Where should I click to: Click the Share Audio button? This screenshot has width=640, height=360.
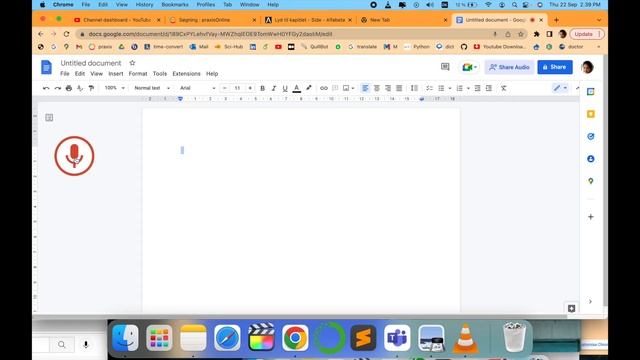509,67
